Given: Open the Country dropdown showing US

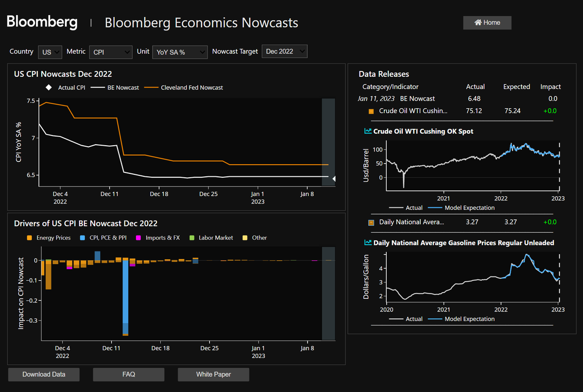Looking at the screenshot, I should point(50,51).
